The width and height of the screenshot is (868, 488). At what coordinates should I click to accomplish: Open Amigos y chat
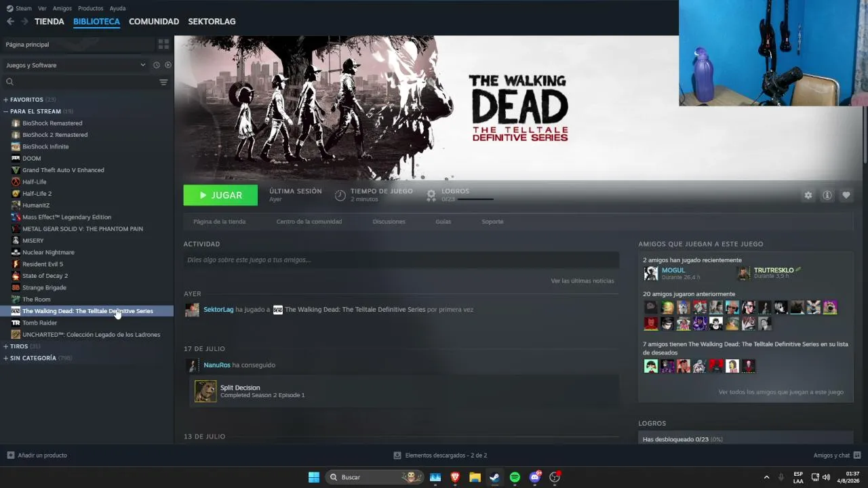pos(837,455)
